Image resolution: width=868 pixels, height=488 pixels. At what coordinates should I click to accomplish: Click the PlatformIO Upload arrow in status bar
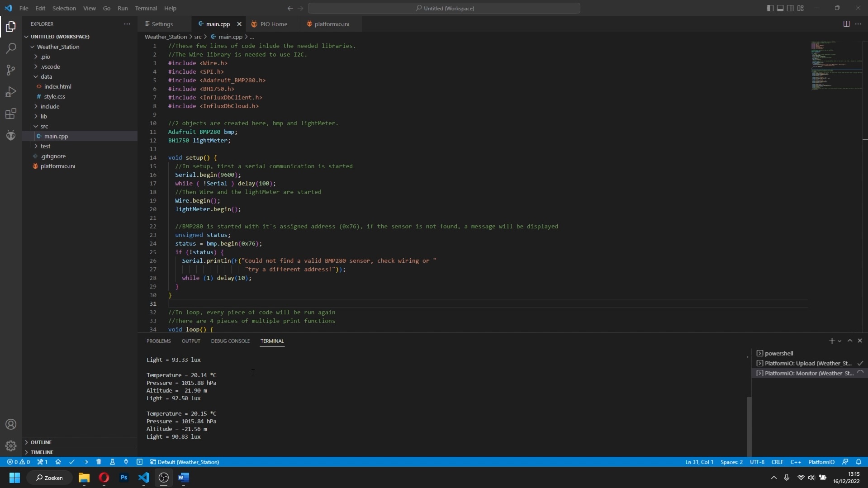pyautogui.click(x=85, y=462)
